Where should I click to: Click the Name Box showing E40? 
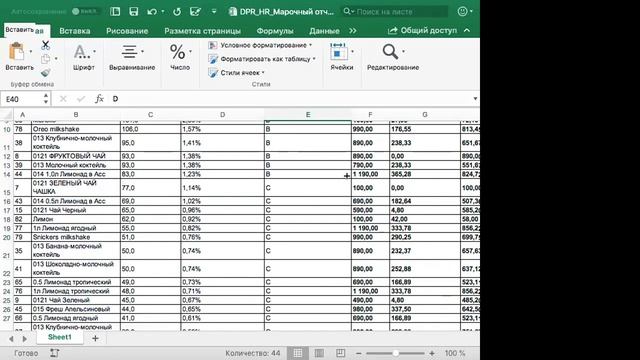click(x=20, y=99)
